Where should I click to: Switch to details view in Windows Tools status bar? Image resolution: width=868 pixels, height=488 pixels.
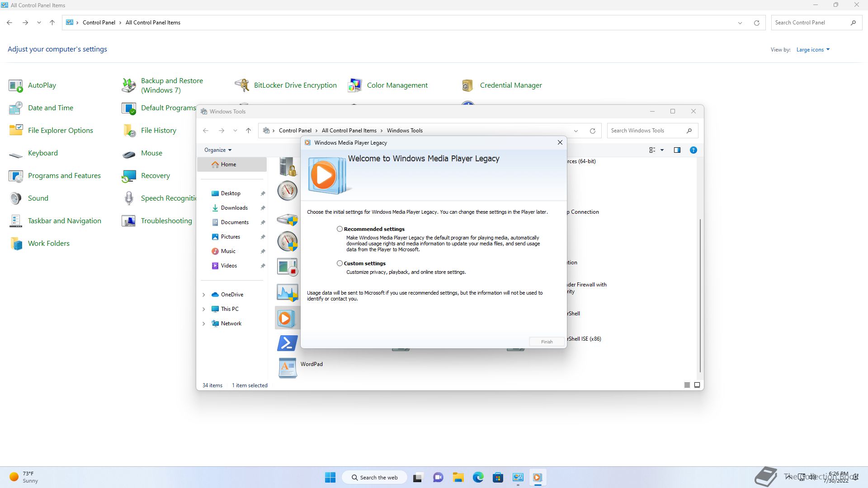(x=687, y=385)
